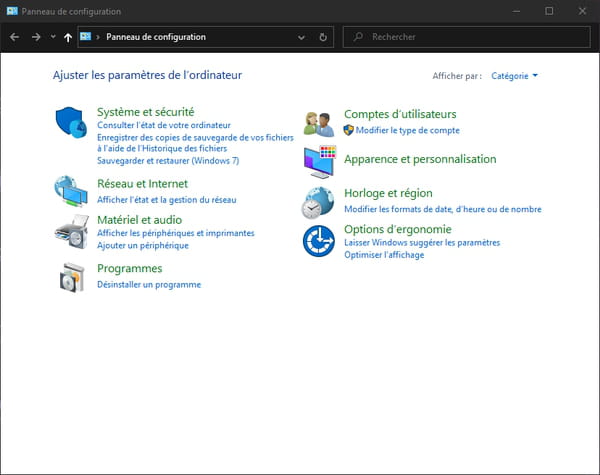Go forward with the right arrow
This screenshot has width=600, height=475.
point(36,37)
